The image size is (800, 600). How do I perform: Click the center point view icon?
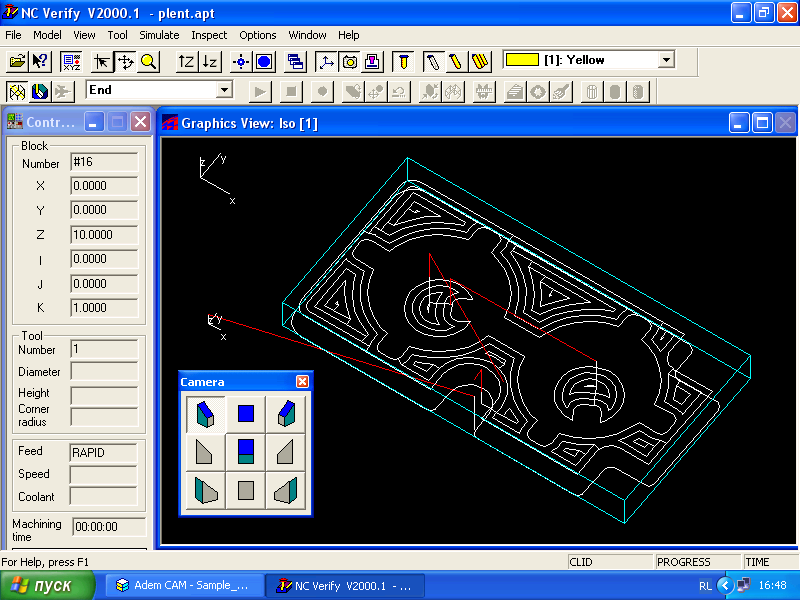(241, 62)
